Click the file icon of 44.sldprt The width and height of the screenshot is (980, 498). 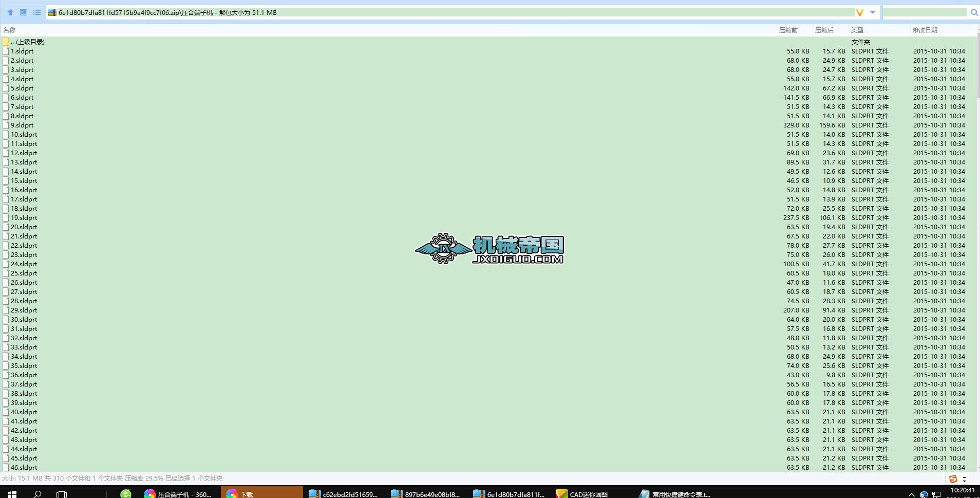pos(6,449)
